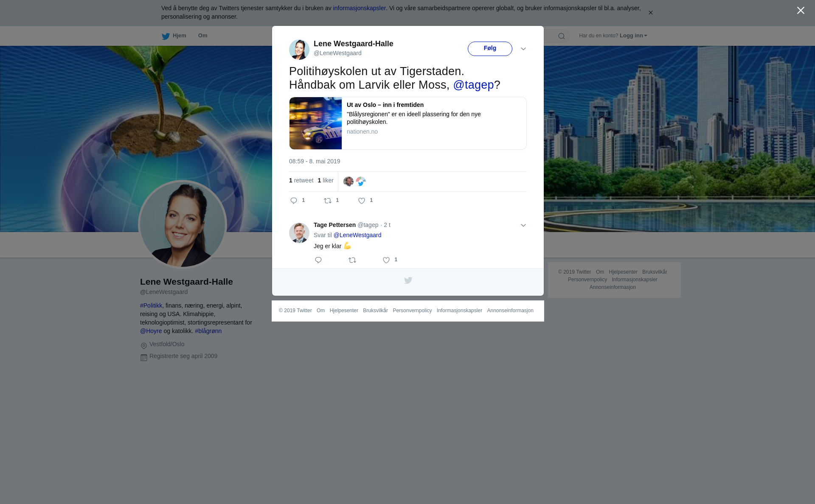Click the reply icon on Tage Pettersen's tweet
Image resolution: width=815 pixels, height=504 pixels.
(x=318, y=260)
